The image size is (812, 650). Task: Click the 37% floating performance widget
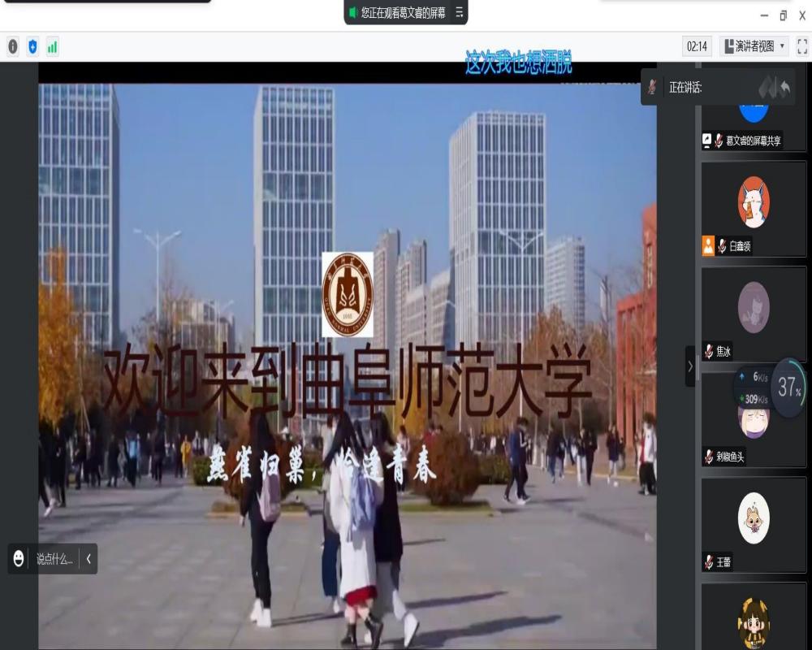pyautogui.click(x=789, y=387)
